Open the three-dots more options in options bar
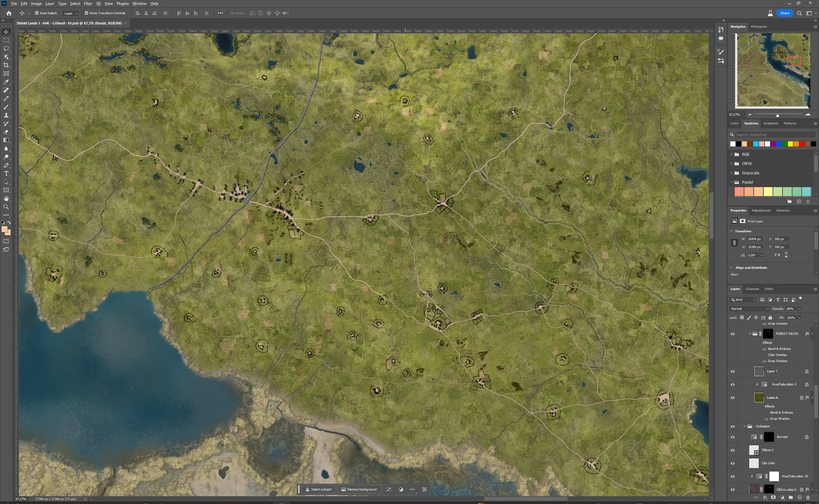 [220, 13]
